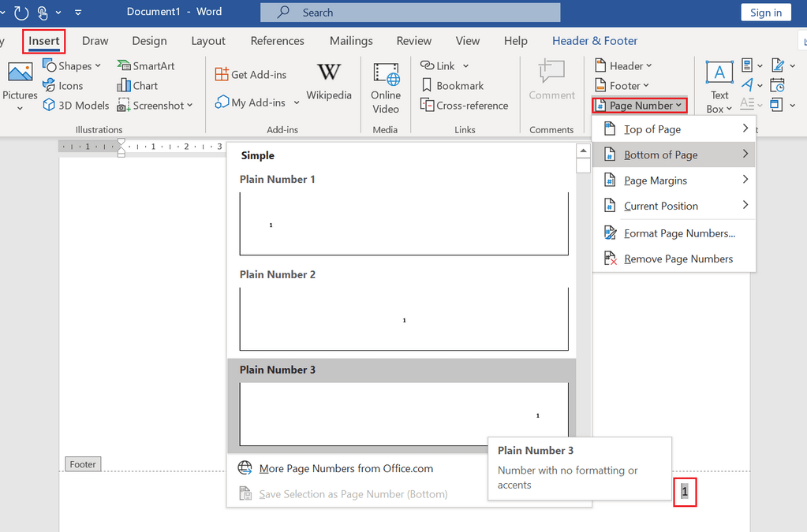
Task: Insert a Cross-reference
Action: click(x=465, y=106)
